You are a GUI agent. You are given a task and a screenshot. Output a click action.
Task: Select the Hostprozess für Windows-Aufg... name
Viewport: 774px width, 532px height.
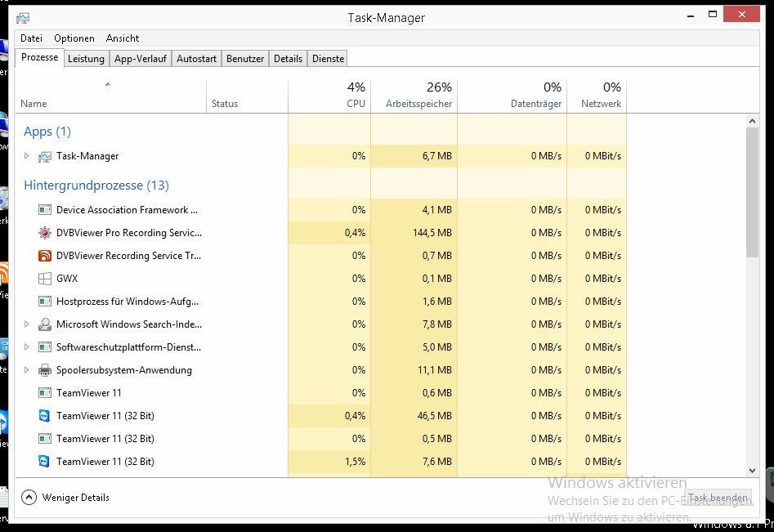pyautogui.click(x=128, y=301)
